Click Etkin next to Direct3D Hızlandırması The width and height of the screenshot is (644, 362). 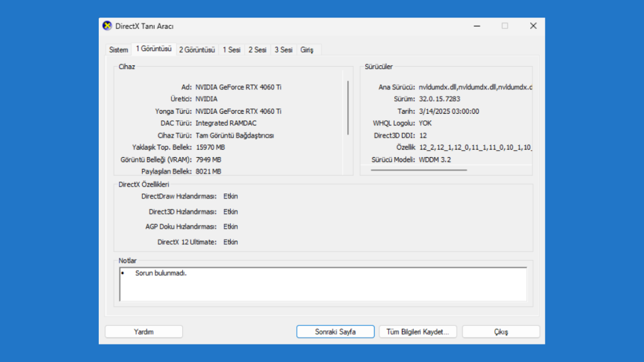coord(230,212)
